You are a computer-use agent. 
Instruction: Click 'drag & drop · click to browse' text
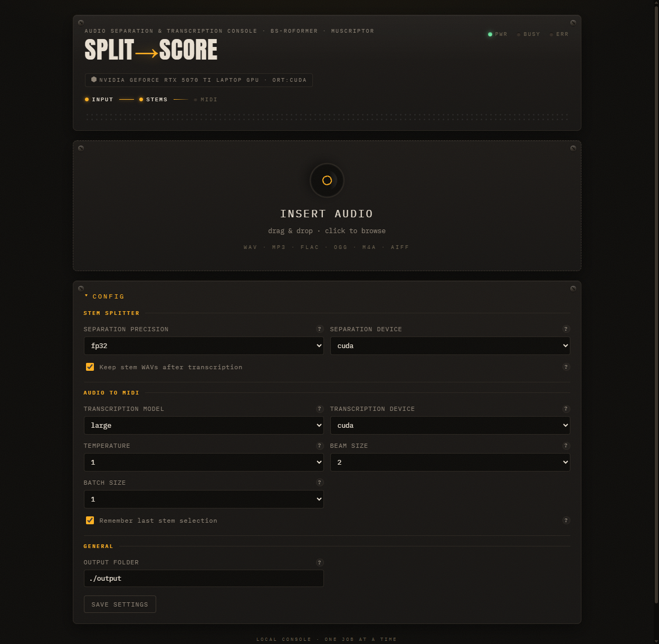(x=327, y=231)
